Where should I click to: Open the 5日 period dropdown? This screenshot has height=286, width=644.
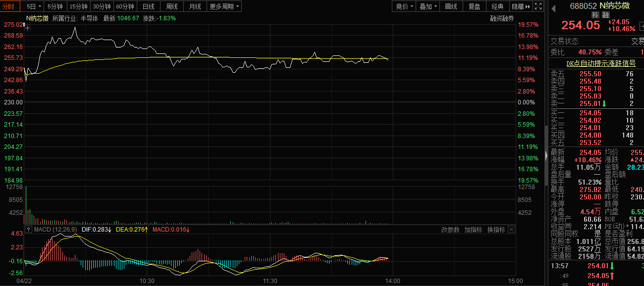(x=33, y=6)
